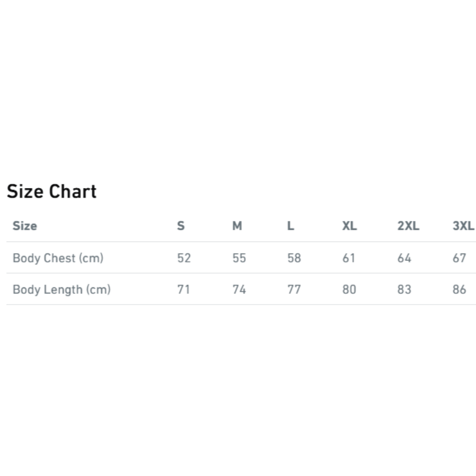This screenshot has height=476, width=476.
Task: Click the chest value 67 for size 3XL
Action: (x=459, y=258)
